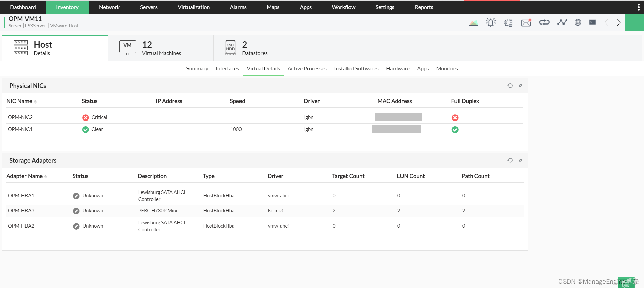Click the MAC Address column header
Image resolution: width=644 pixels, height=288 pixels.
pyautogui.click(x=394, y=101)
